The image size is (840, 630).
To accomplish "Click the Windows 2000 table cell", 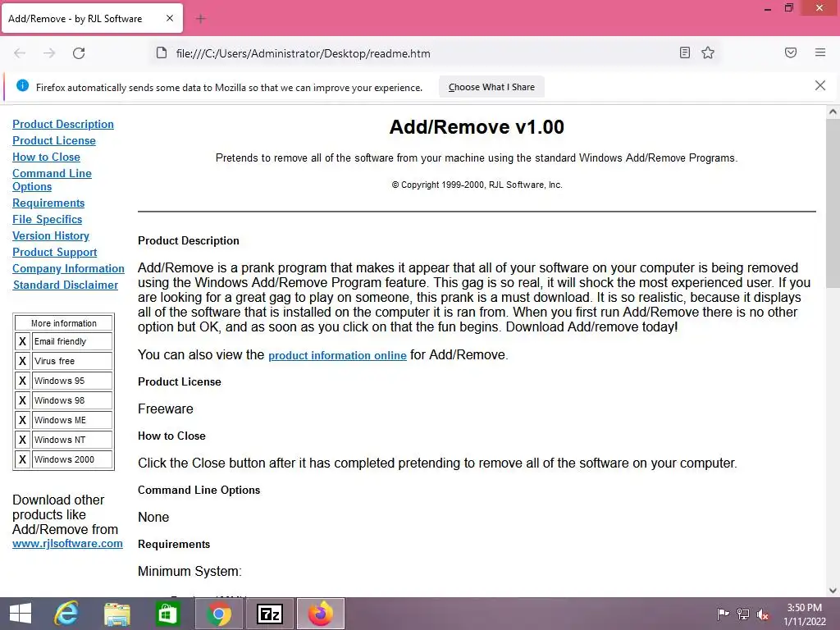I will coord(72,459).
